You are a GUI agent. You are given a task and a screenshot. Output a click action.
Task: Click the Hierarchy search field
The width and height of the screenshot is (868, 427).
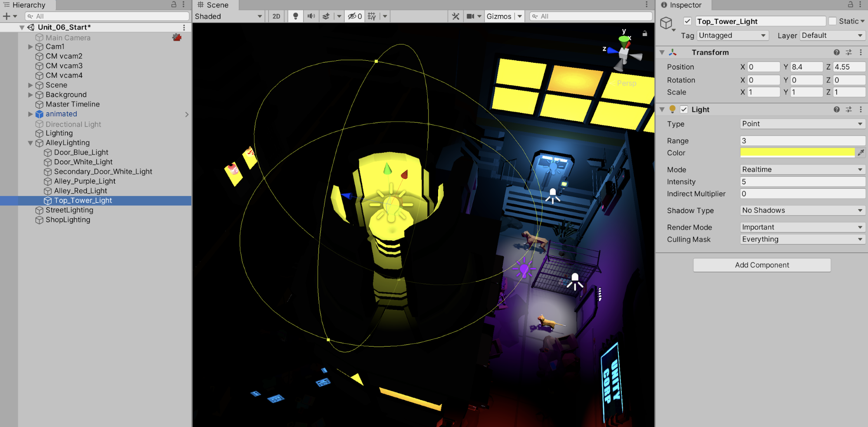[x=107, y=16]
